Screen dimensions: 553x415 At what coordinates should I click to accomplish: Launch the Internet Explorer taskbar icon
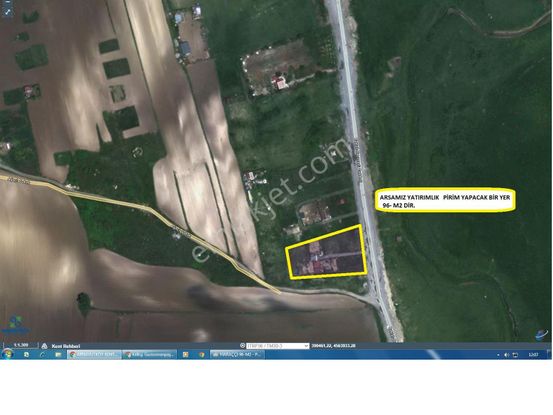pos(42,355)
